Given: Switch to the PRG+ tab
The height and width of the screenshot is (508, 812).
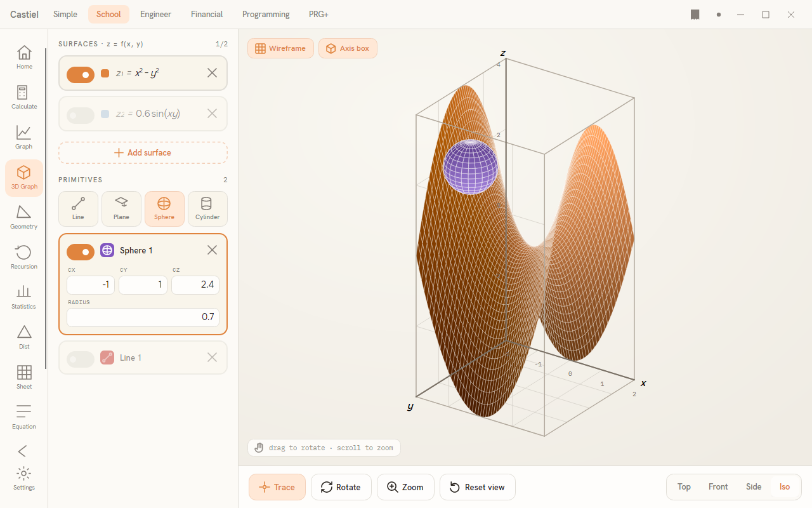Looking at the screenshot, I should pos(318,14).
